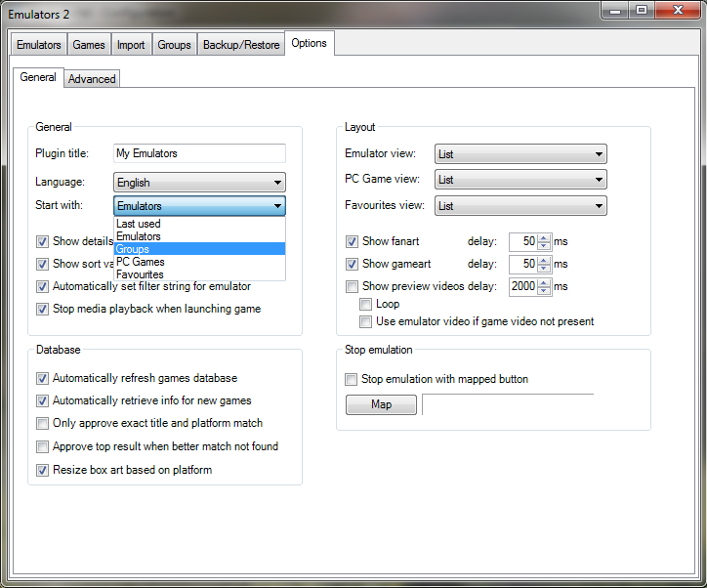
Task: Check the Loop option
Action: click(x=365, y=305)
